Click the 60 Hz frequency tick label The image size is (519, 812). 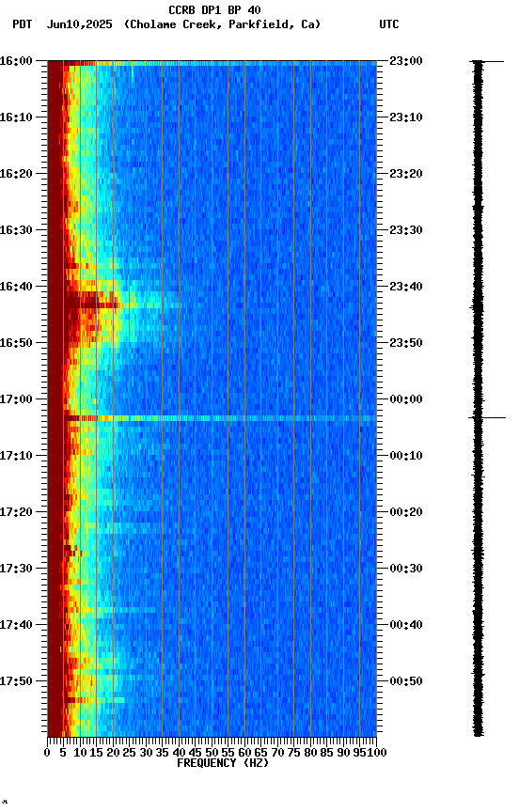244,754
